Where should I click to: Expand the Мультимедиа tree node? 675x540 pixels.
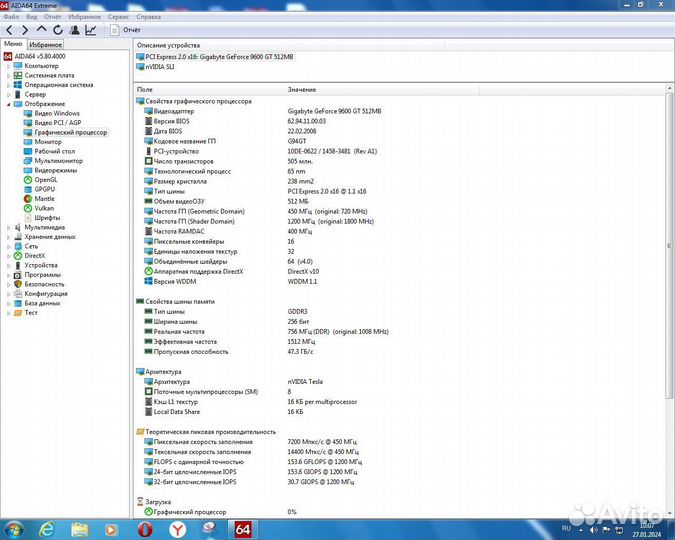point(8,227)
